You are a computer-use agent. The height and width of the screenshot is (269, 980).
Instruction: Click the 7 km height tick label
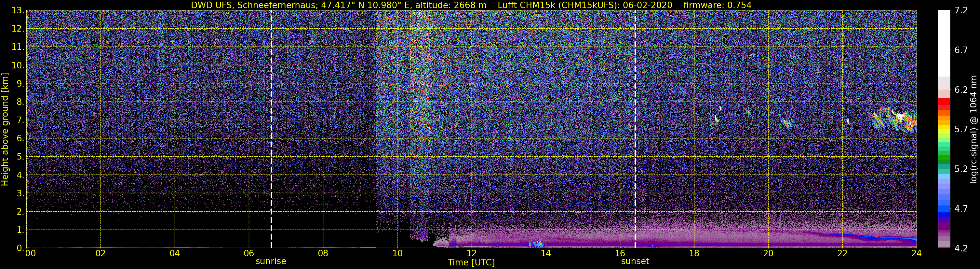click(20, 120)
